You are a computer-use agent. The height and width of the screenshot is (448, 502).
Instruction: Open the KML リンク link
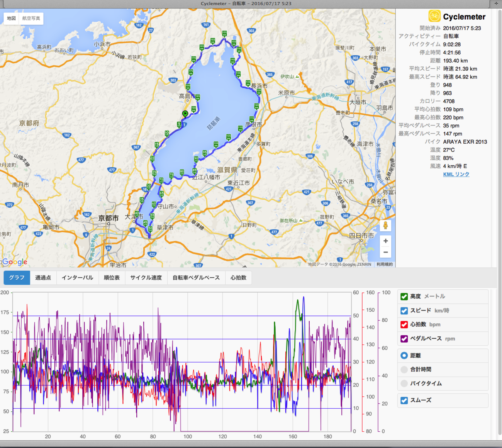point(456,174)
